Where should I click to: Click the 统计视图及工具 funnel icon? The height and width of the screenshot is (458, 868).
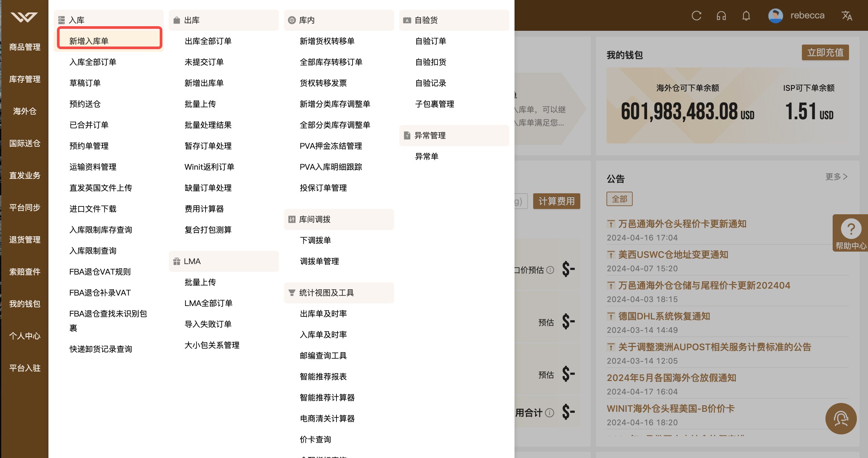[x=292, y=293]
